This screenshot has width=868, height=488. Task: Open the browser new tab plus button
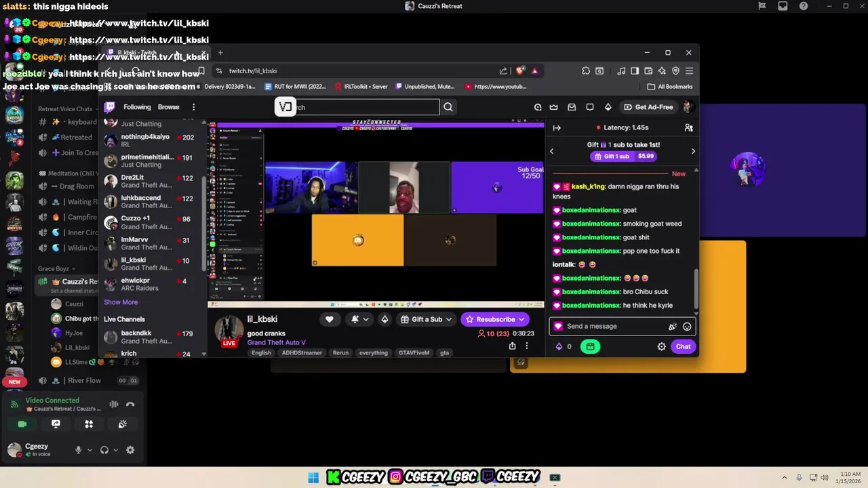220,53
